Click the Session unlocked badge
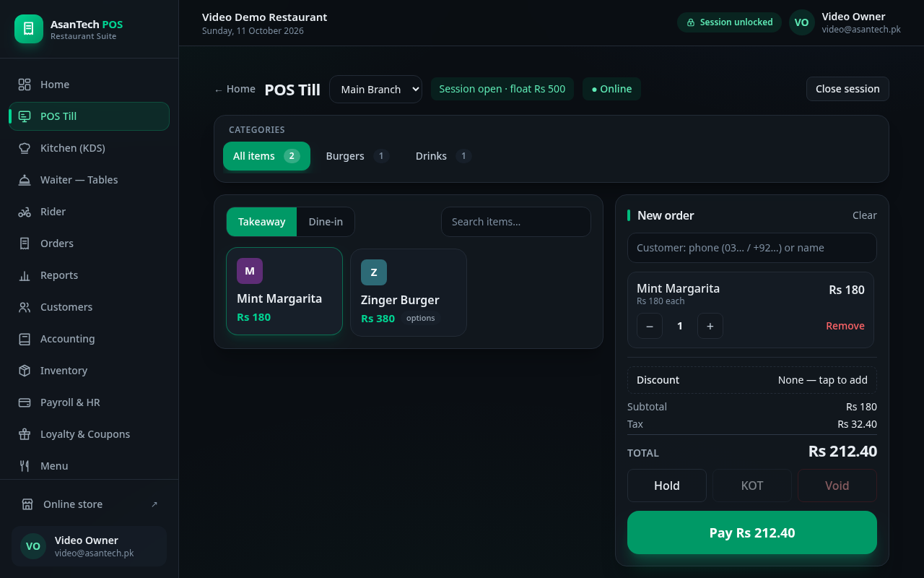The width and height of the screenshot is (924, 578). tap(729, 22)
